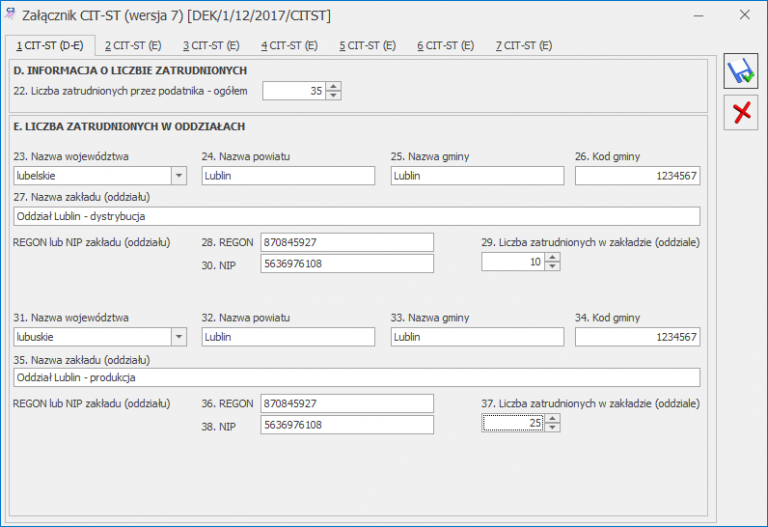This screenshot has height=527, width=768.
Task: Expand the lubuskie województwo dropdown
Action: click(179, 338)
